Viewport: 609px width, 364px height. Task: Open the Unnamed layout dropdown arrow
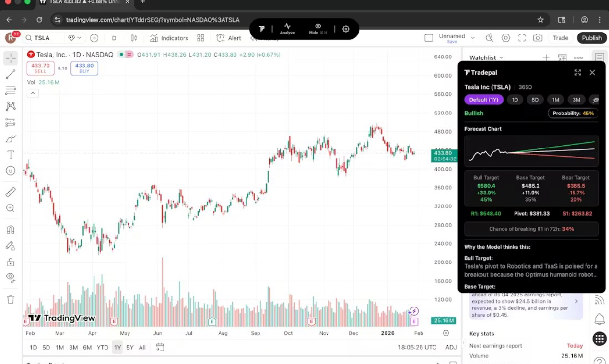[473, 38]
